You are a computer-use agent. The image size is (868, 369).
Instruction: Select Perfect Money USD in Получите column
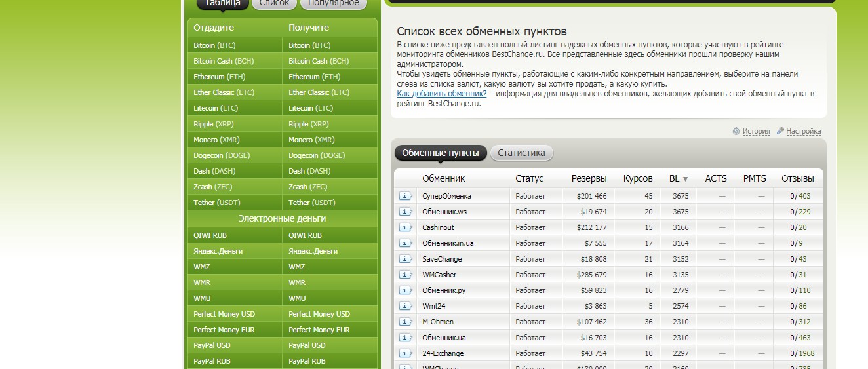click(x=330, y=314)
